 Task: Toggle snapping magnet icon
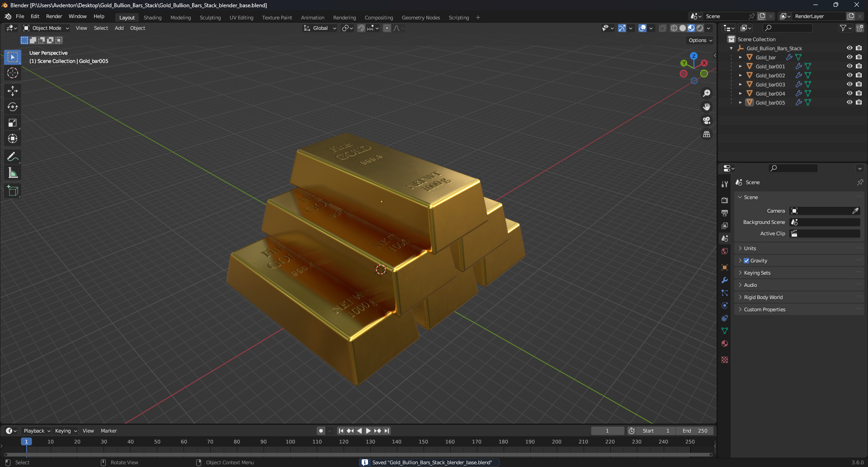361,28
